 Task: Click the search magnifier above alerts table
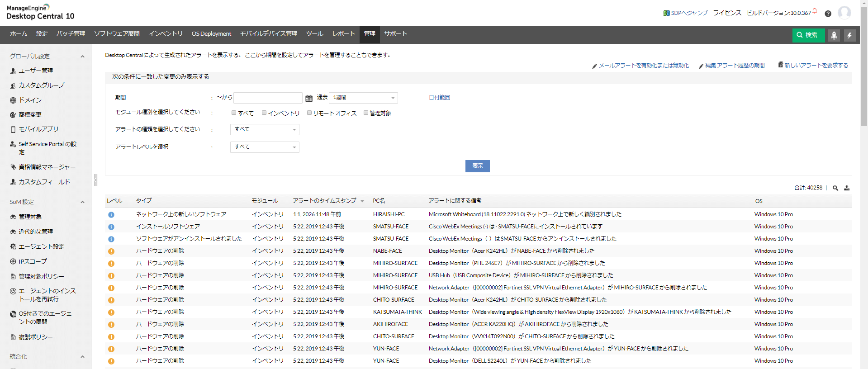(x=835, y=188)
